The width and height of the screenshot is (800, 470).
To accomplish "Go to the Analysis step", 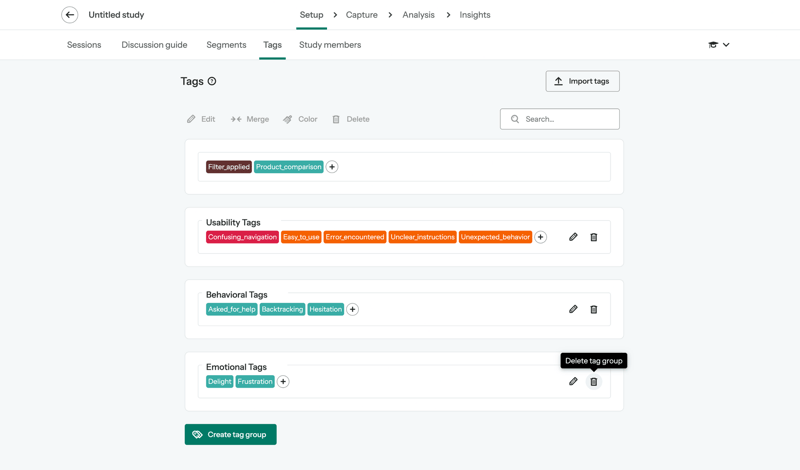I will pyautogui.click(x=418, y=15).
